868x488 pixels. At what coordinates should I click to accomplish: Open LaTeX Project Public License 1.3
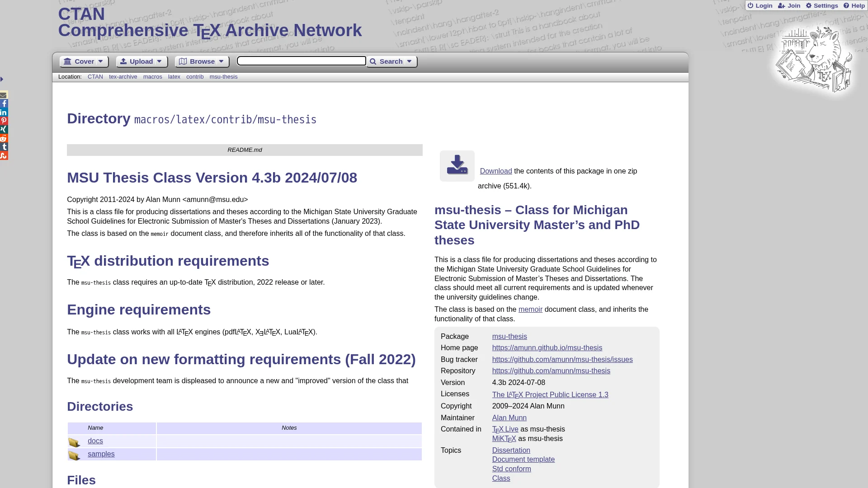tap(550, 394)
